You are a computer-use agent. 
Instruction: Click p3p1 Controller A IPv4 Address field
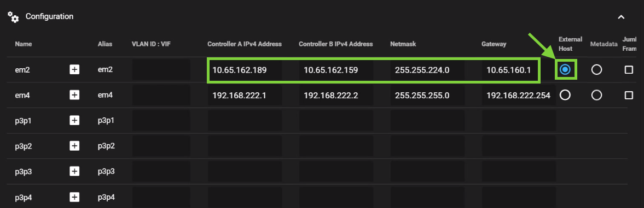click(245, 120)
